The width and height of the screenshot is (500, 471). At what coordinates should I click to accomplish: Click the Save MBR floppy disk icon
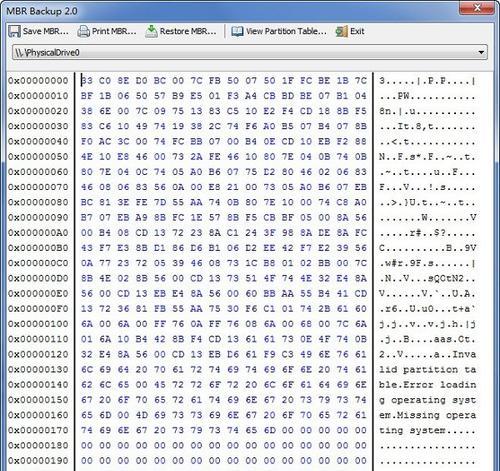coord(14,31)
